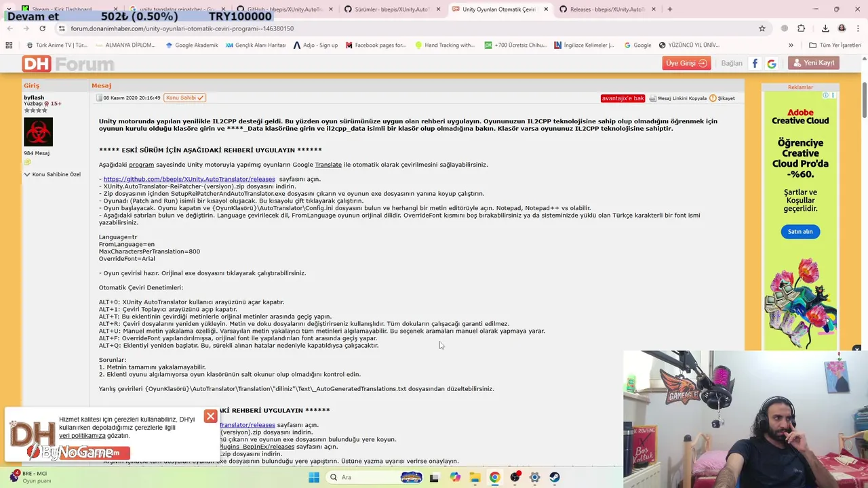
Task: Open the Copilot icon in taskbar
Action: click(x=455, y=477)
